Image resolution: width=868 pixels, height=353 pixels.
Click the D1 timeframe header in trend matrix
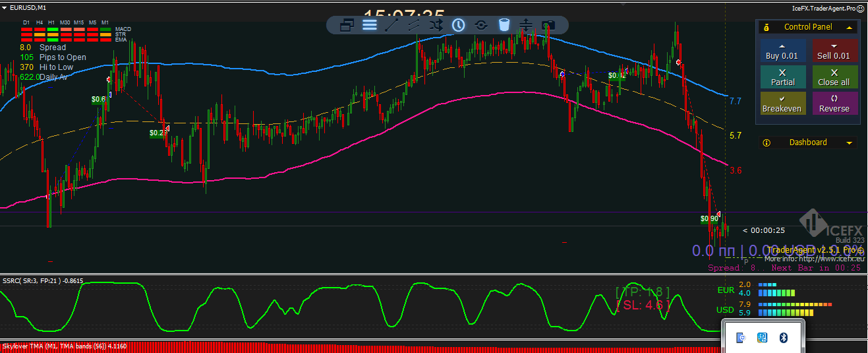point(26,22)
